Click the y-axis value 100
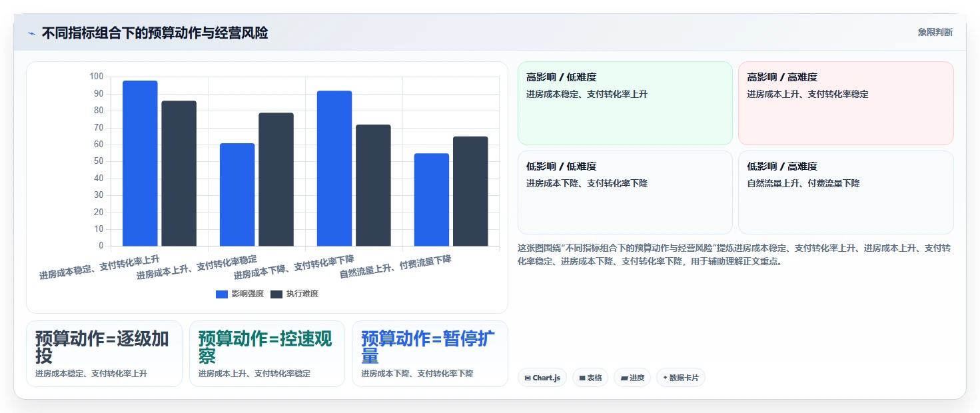The width and height of the screenshot is (980, 413). click(x=97, y=77)
